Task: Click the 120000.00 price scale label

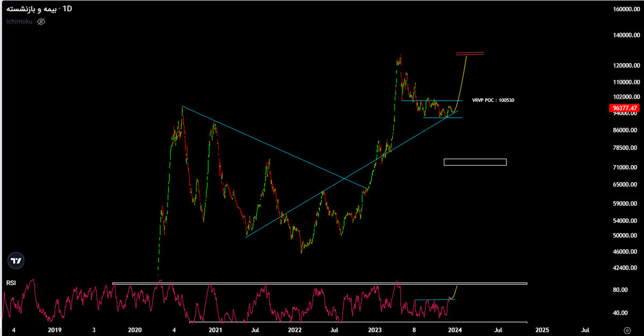Action: [x=626, y=65]
